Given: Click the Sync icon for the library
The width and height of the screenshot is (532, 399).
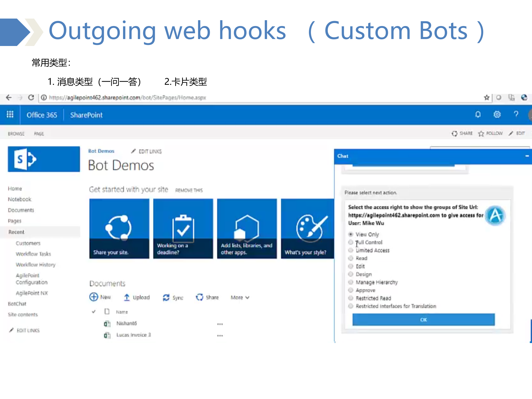Looking at the screenshot, I should point(166,297).
